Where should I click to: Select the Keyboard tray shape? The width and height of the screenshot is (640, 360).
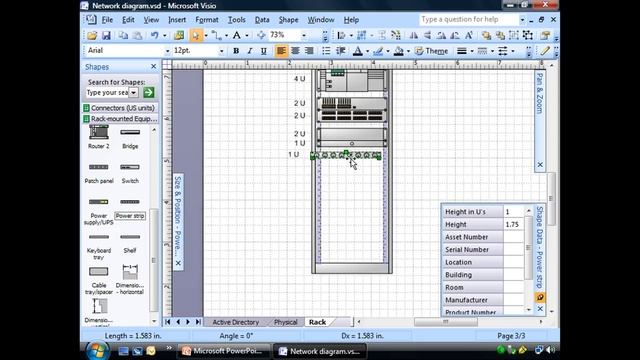(99, 247)
